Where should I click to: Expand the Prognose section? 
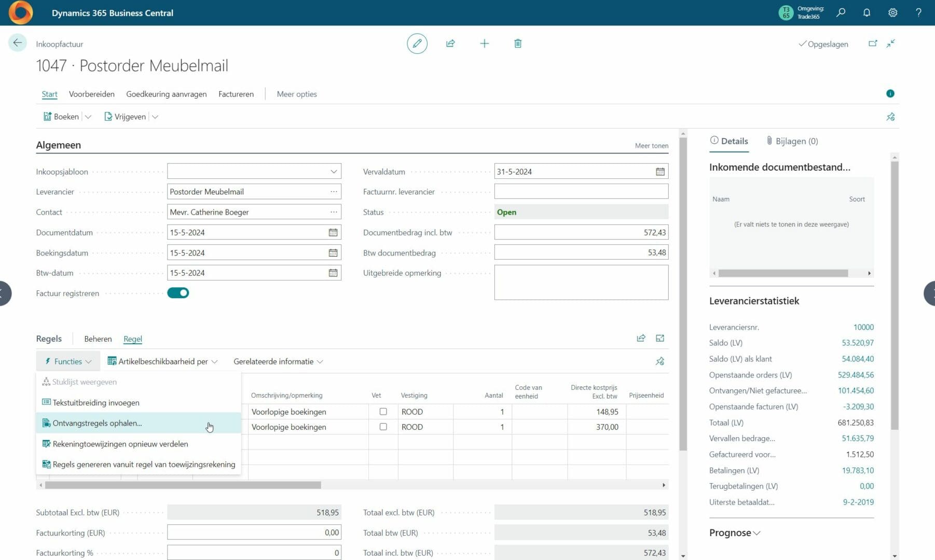735,533
